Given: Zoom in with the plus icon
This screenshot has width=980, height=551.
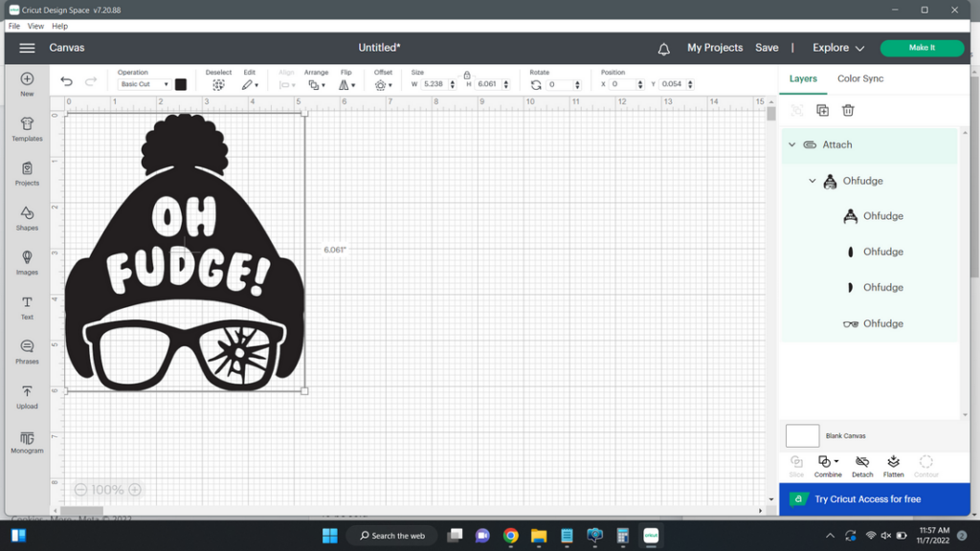Looking at the screenshot, I should [135, 489].
